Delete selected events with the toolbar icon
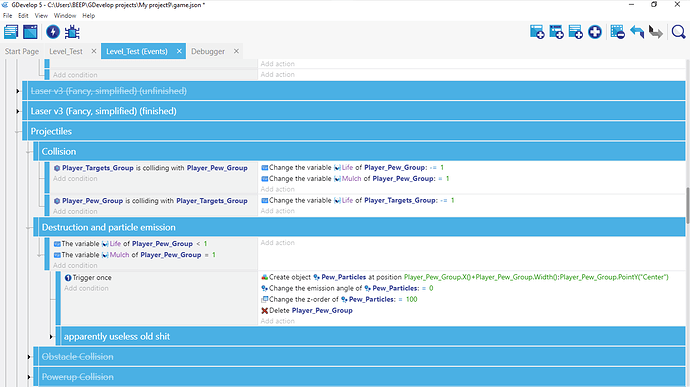This screenshot has height=387, width=690. pos(617,32)
